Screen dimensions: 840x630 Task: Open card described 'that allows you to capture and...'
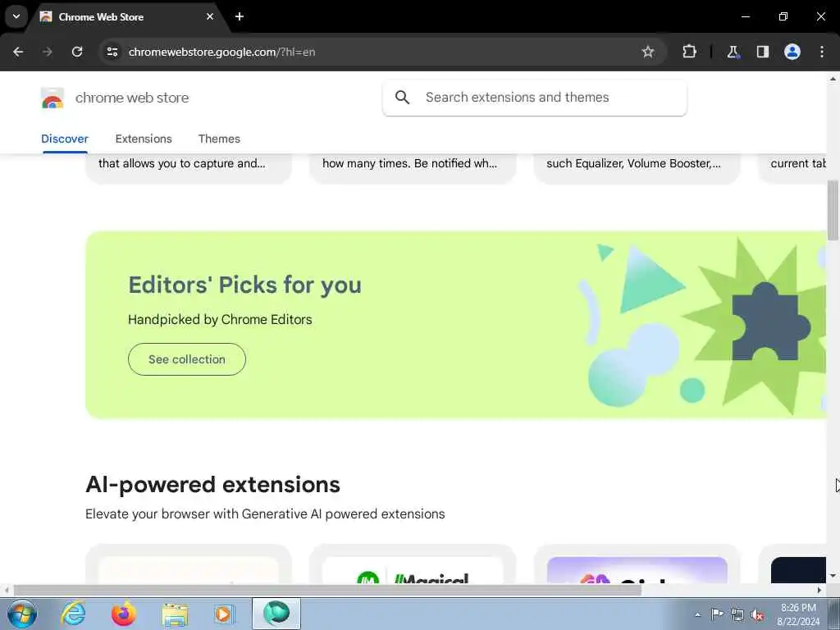click(189, 168)
